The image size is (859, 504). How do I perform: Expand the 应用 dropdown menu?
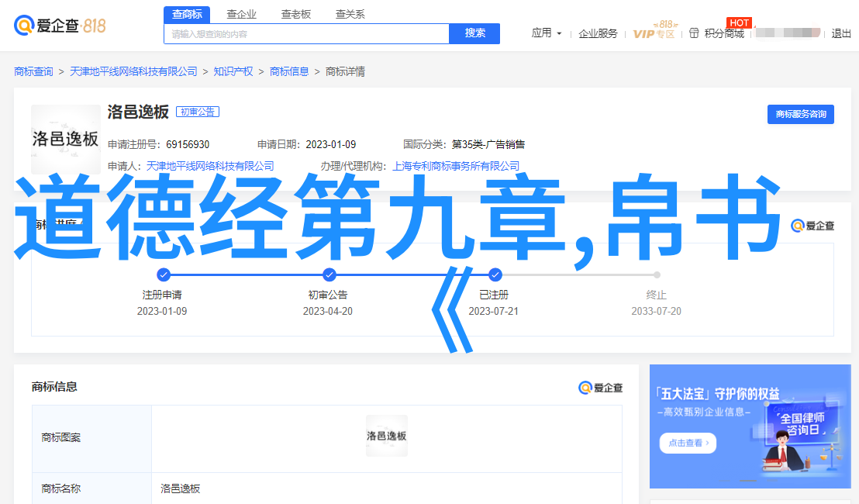coord(547,33)
